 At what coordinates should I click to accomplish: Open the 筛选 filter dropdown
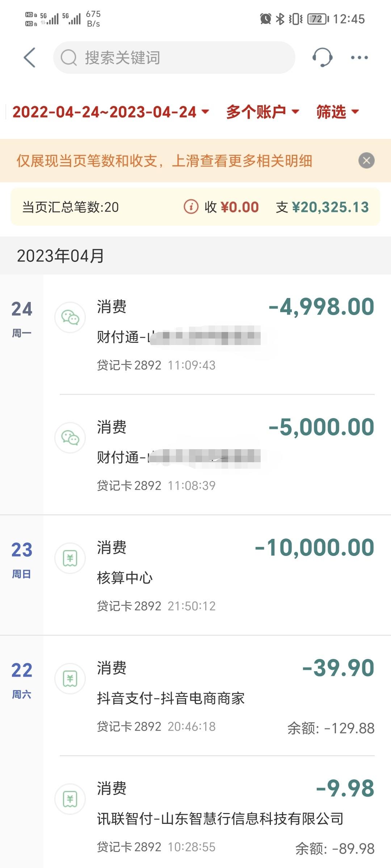pos(338,112)
